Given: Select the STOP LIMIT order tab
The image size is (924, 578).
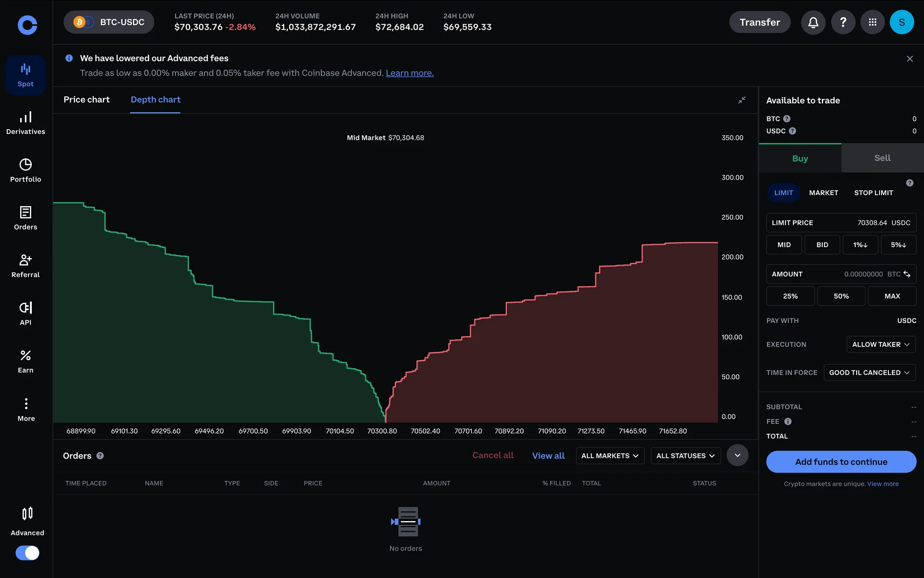Looking at the screenshot, I should (873, 193).
